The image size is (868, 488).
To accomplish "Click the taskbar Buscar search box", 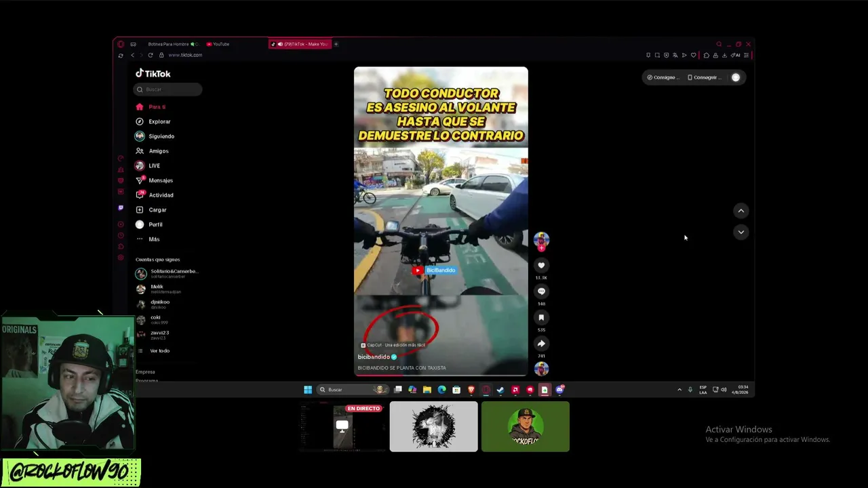I will tap(353, 390).
